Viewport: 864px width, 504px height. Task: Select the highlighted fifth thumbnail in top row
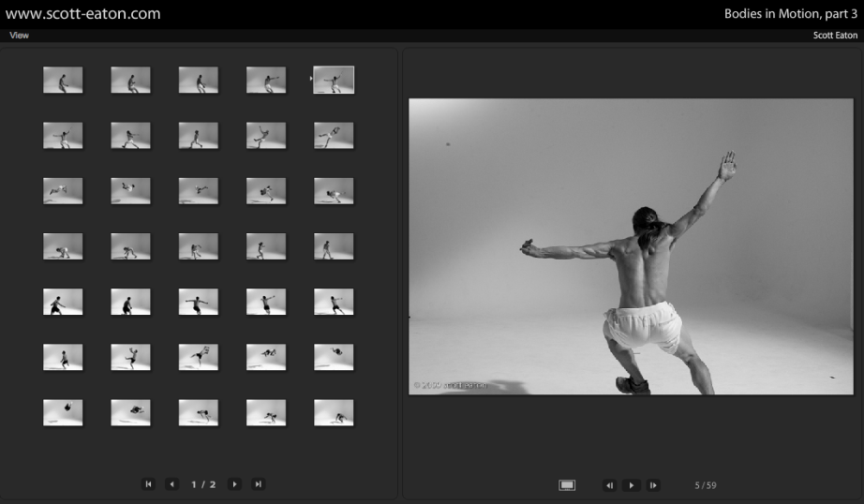click(x=334, y=80)
